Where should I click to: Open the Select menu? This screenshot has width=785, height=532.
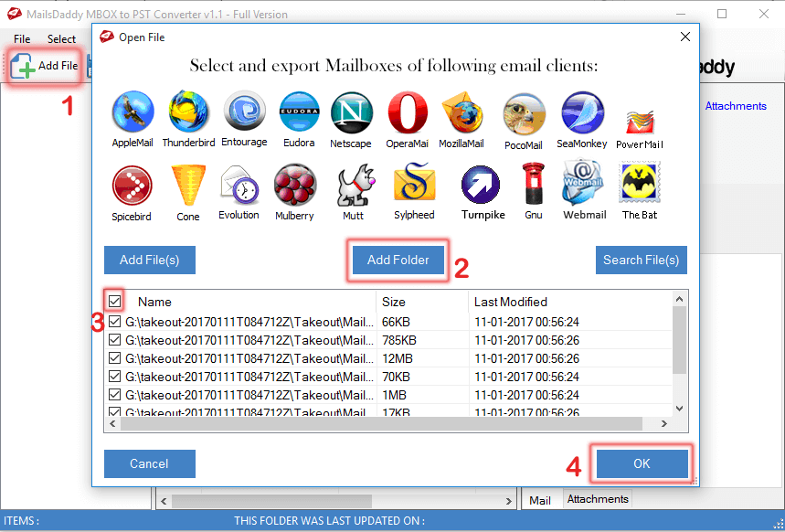click(61, 39)
